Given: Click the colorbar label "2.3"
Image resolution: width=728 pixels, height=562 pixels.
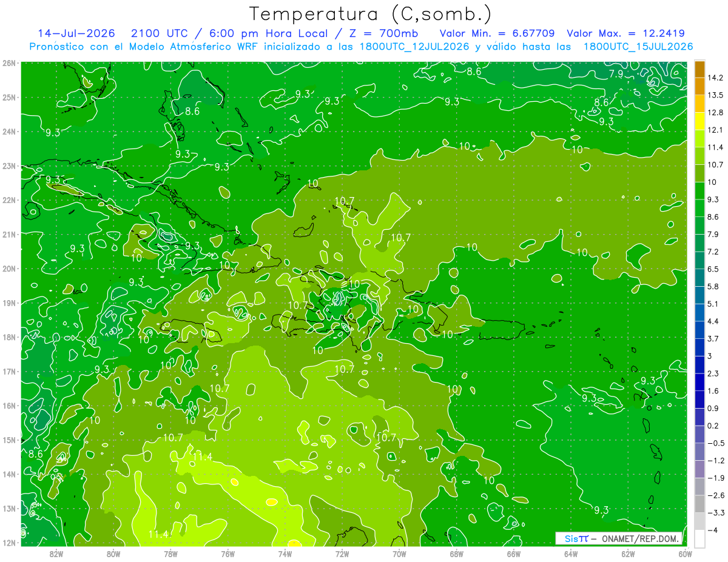Looking at the screenshot, I should [x=713, y=373].
